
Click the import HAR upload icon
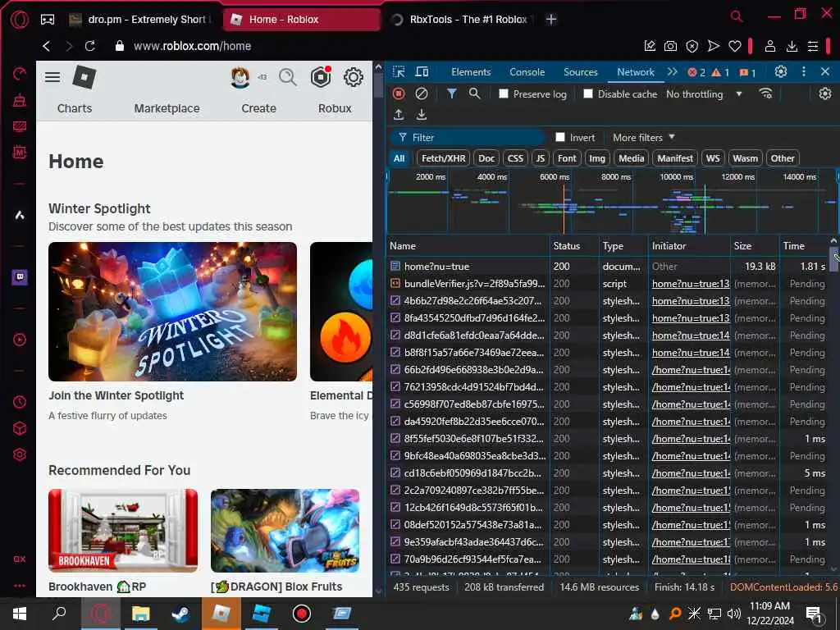(399, 115)
